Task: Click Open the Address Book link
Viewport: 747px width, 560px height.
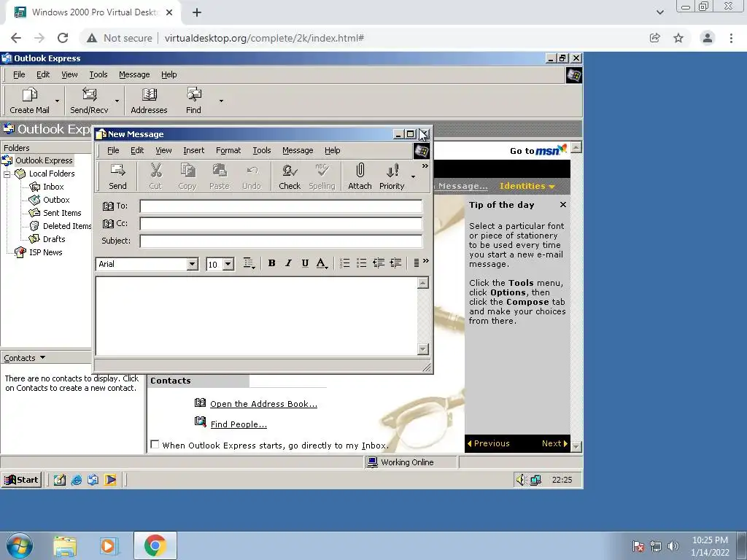Action: point(263,404)
